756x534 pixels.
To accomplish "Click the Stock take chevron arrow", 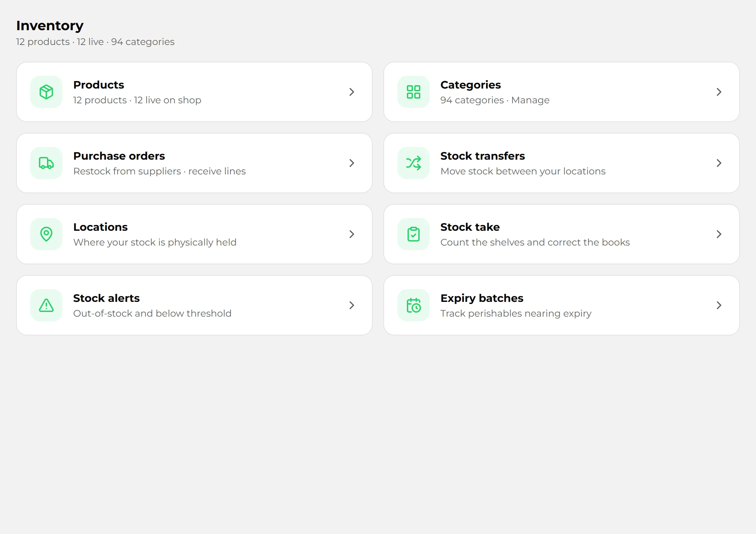I will [719, 234].
